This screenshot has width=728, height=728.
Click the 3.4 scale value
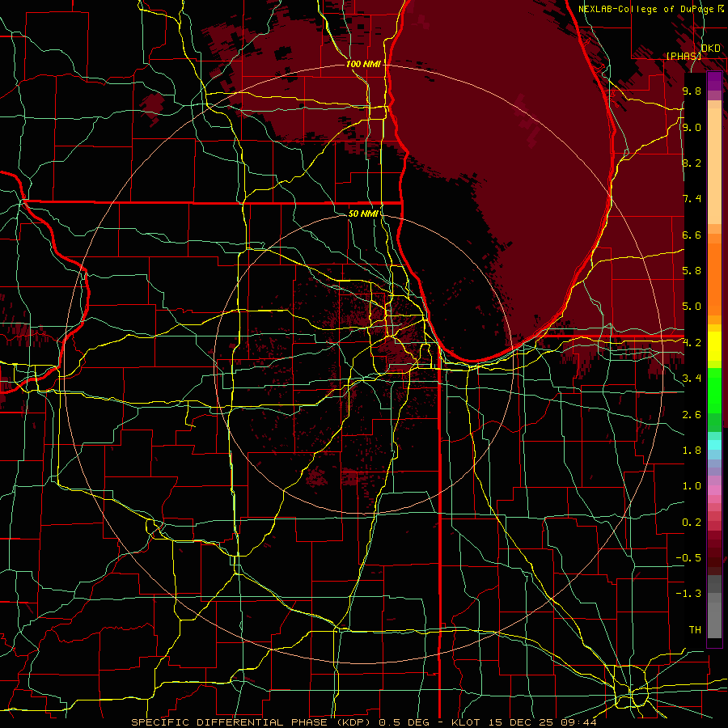pos(692,379)
